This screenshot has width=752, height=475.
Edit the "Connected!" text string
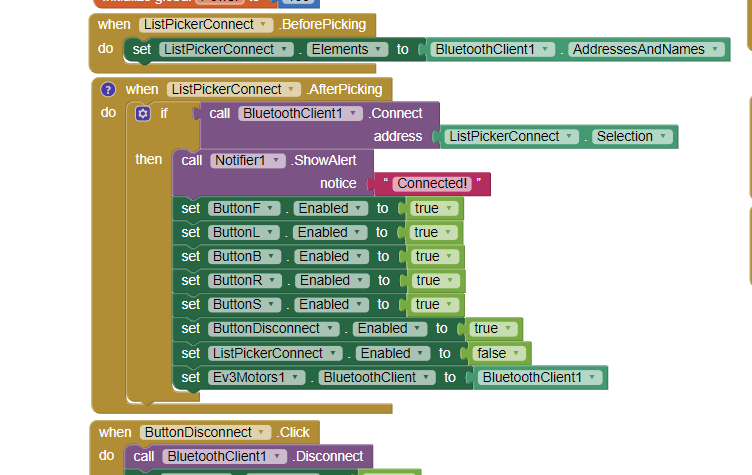click(431, 184)
